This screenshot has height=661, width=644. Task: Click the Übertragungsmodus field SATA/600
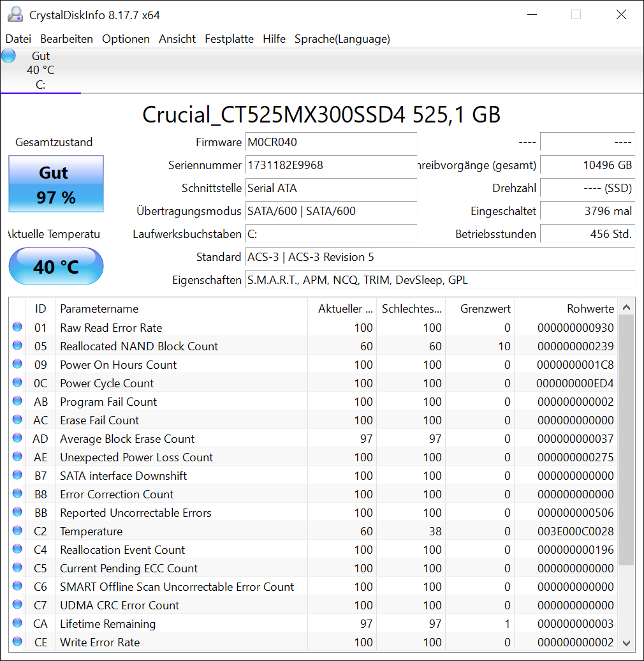[331, 211]
